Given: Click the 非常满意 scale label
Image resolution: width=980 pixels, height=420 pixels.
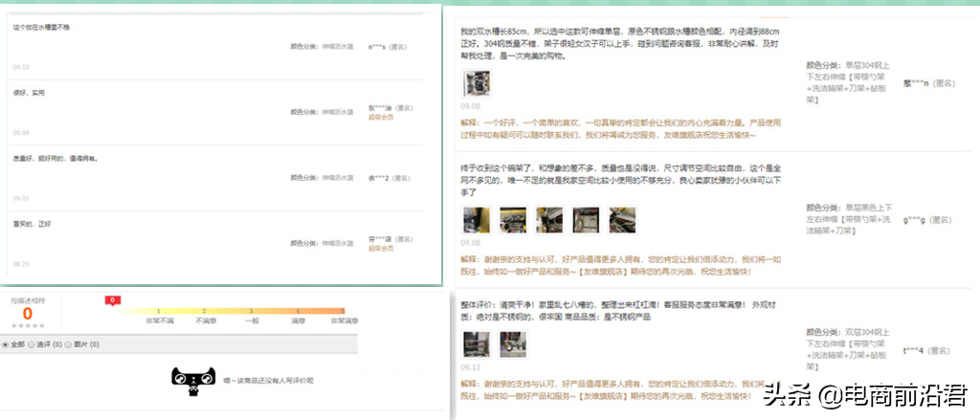Looking at the screenshot, I should [x=345, y=321].
